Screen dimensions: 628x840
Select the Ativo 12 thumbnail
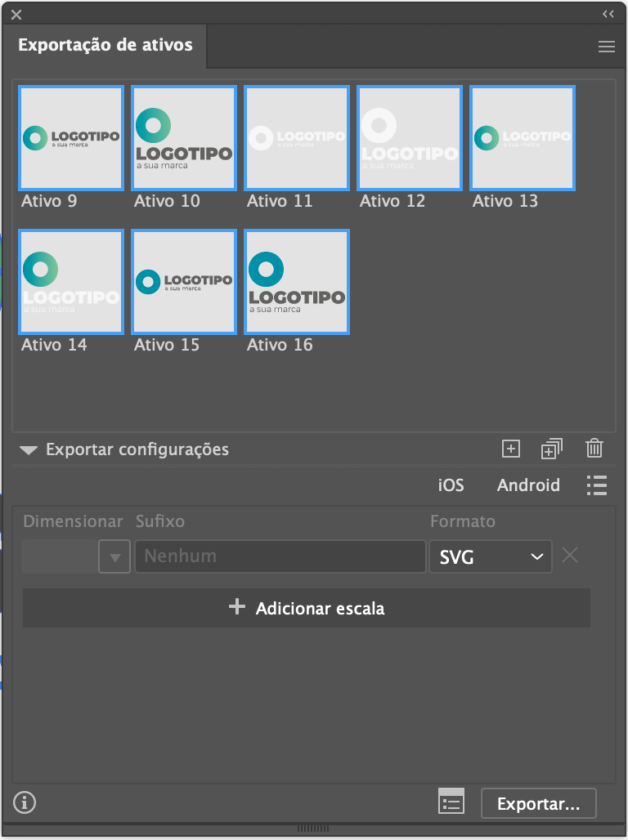(x=410, y=138)
